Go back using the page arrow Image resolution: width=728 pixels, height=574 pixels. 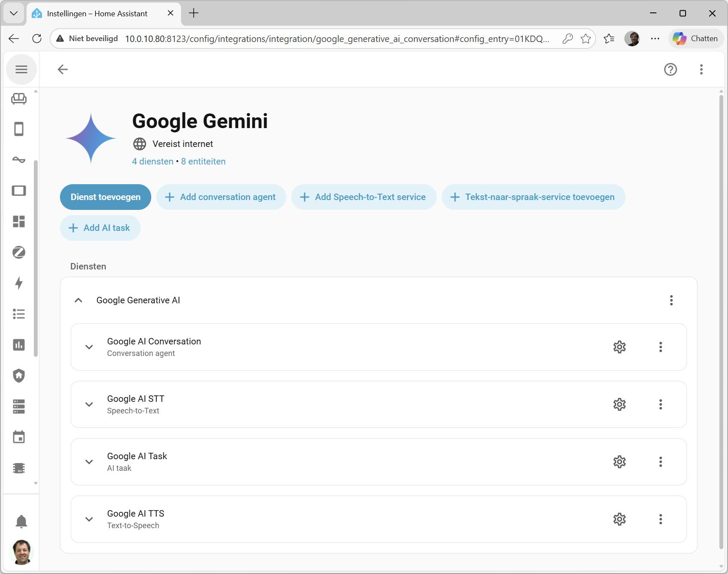(x=63, y=69)
